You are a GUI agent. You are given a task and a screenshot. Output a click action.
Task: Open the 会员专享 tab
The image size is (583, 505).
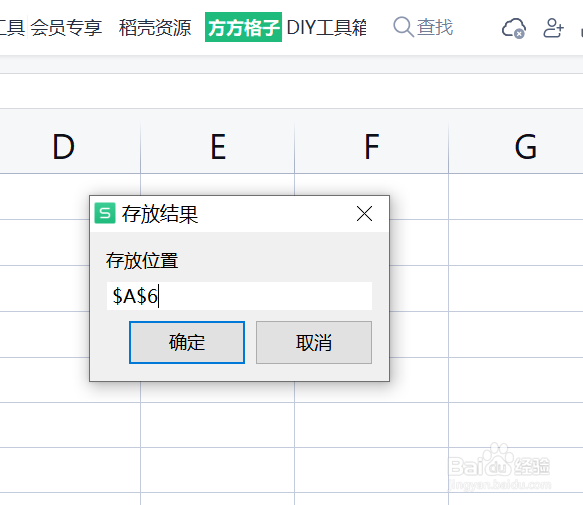click(66, 28)
